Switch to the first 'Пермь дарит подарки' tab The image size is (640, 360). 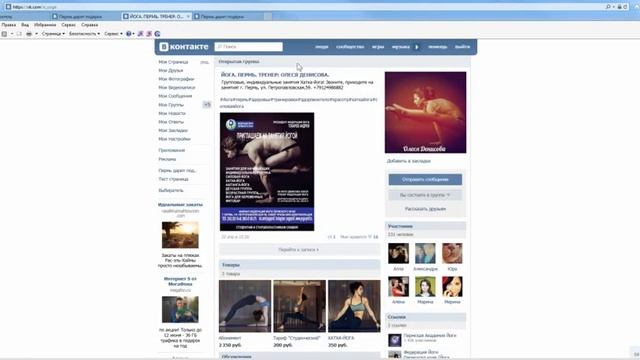click(85, 17)
